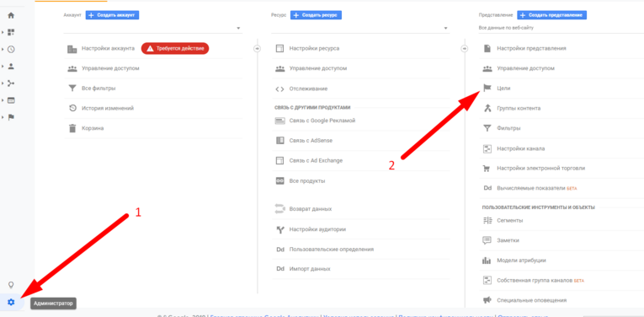The image size is (644, 317).
Task: Expand the Acquisition section arrow
Action: (x=3, y=83)
